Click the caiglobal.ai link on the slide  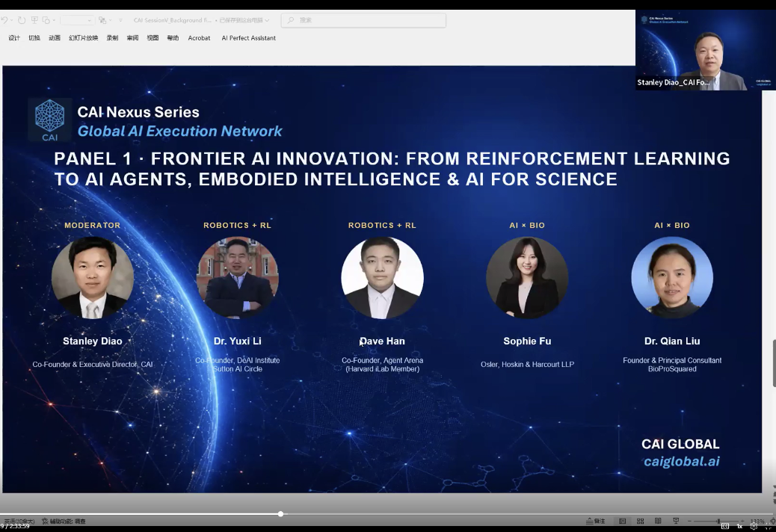tap(682, 461)
